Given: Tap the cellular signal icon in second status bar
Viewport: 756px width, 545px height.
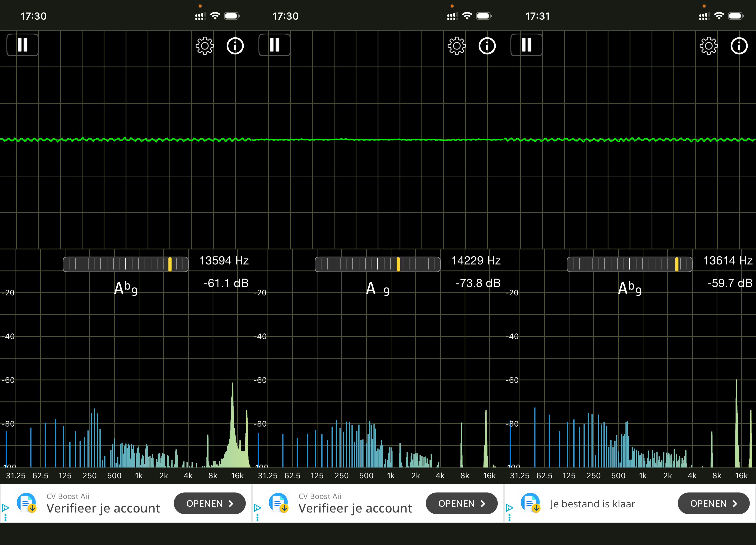Looking at the screenshot, I should tap(452, 16).
